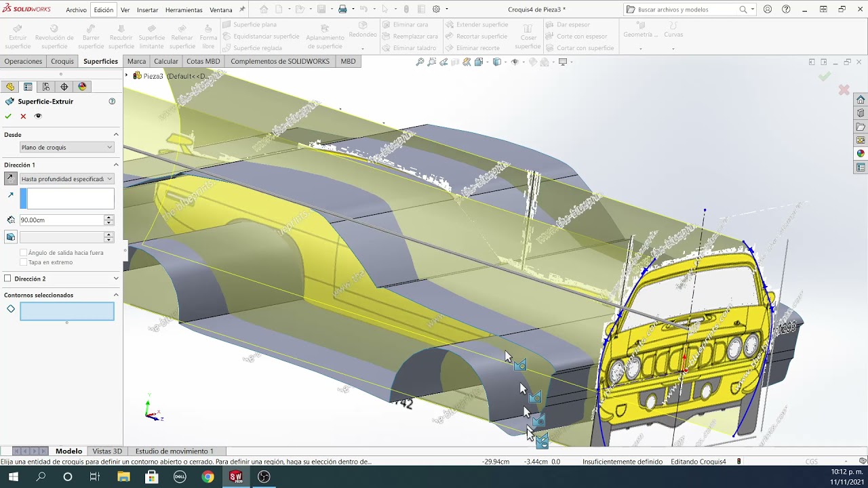Open ConfigurationManager tab icon
This screenshot has width=868, height=488.
[46, 87]
